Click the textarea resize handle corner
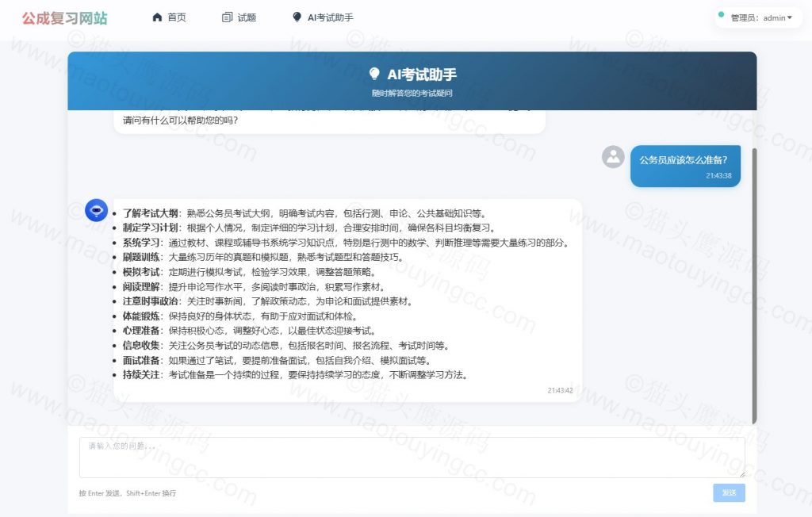Viewport: 812px width, 517px height. click(742, 474)
